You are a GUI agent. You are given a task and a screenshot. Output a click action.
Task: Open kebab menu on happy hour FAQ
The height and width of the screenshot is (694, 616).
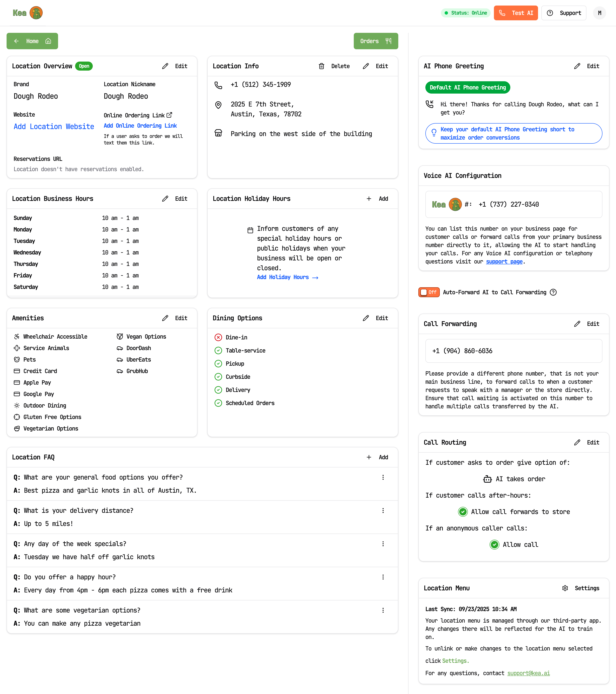tap(383, 577)
